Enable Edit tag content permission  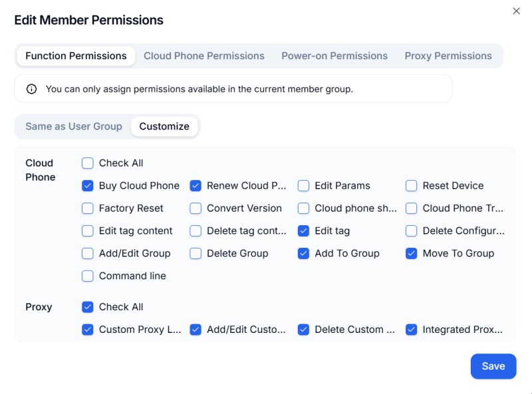(x=88, y=231)
